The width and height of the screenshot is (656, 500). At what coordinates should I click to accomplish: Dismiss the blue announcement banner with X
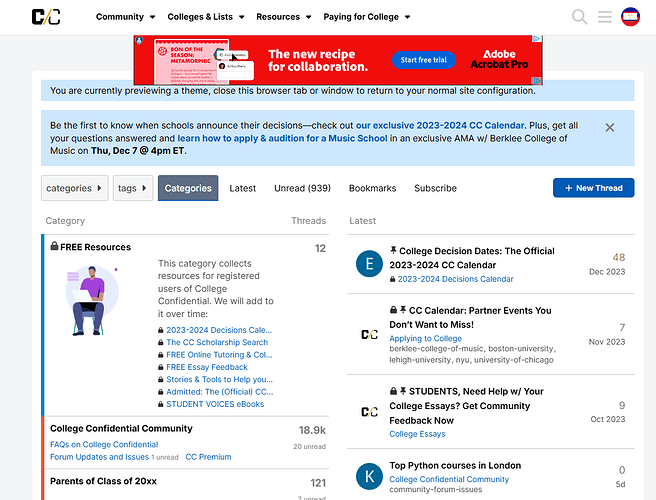coord(610,128)
